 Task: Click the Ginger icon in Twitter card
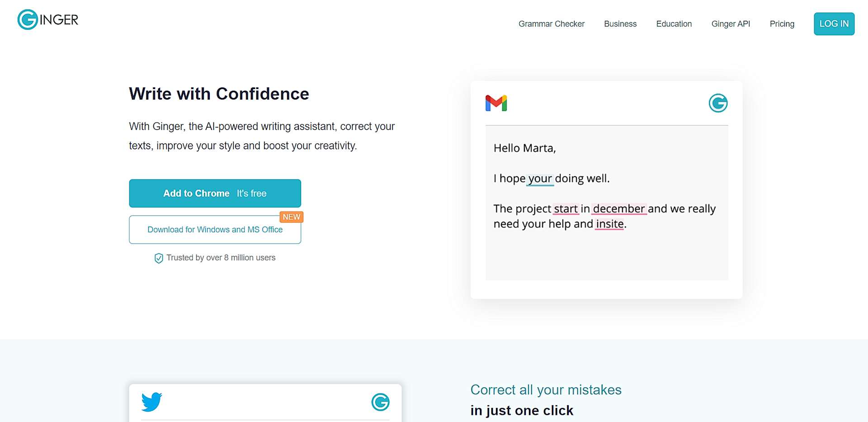380,402
